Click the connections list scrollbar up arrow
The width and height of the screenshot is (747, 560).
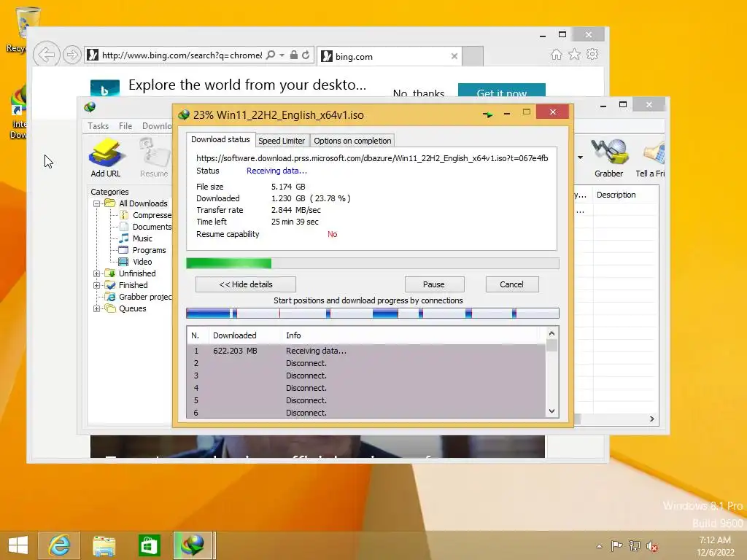point(551,333)
